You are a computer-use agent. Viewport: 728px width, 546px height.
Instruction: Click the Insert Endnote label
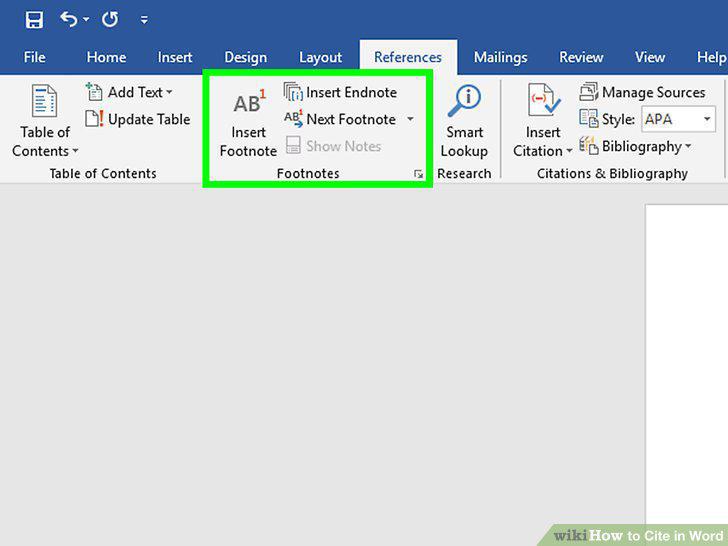[351, 92]
